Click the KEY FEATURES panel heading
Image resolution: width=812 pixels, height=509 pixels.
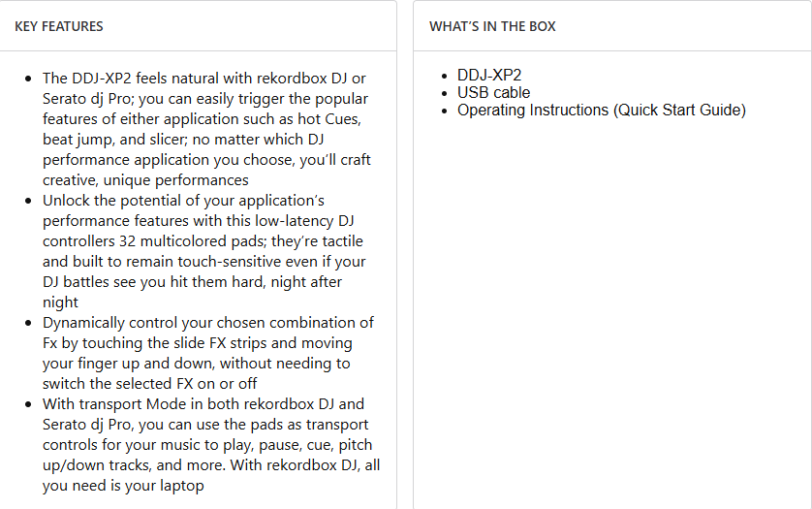click(59, 26)
